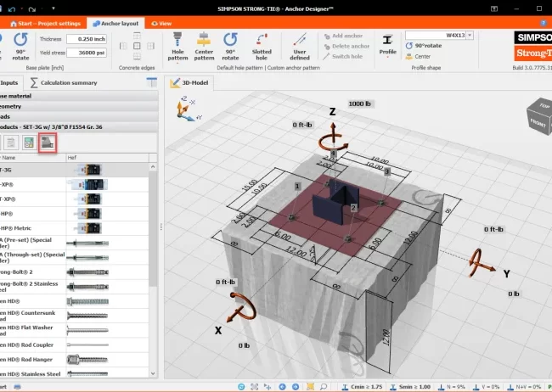Click the calculator-style product filter icon
This screenshot has height=392, width=552.
(x=29, y=143)
